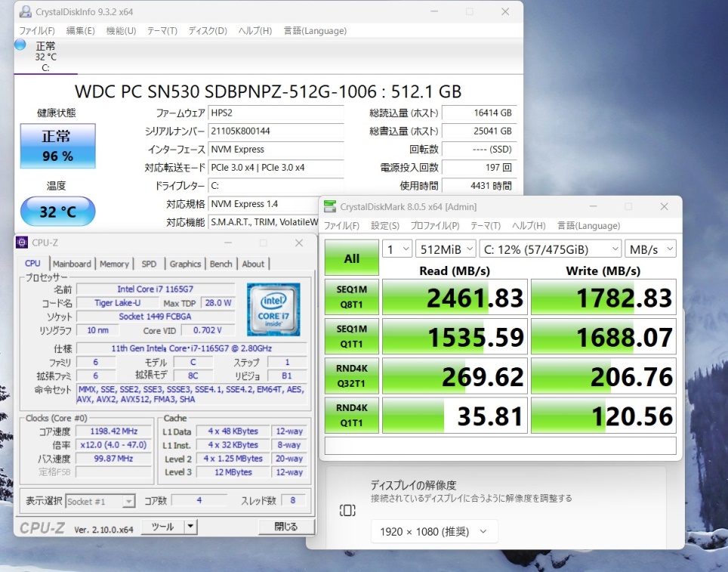
Task: Open 言語(Language) menu in CrystalDiskMark
Action: click(x=588, y=225)
